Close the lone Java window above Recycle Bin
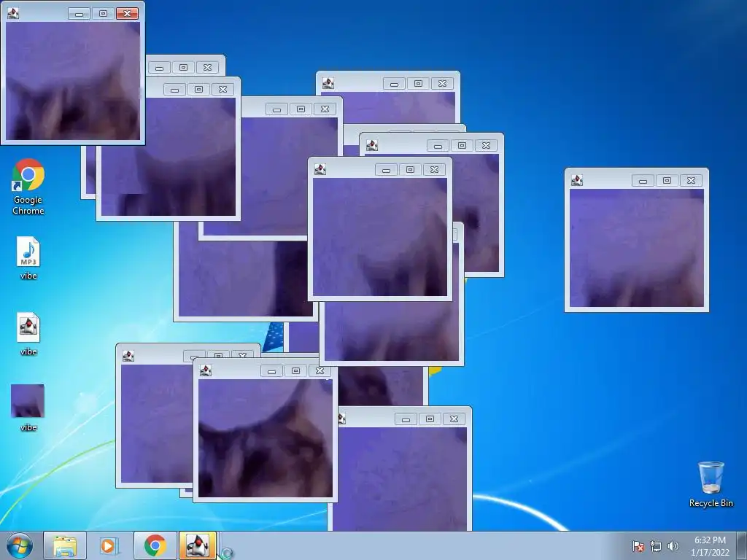The image size is (747, 560). click(x=691, y=180)
